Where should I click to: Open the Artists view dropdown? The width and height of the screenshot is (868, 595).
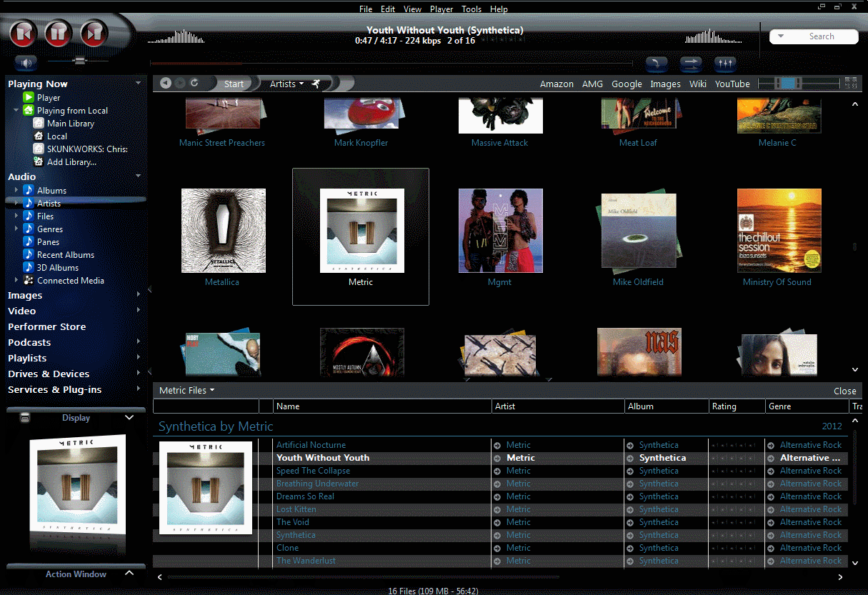tap(286, 84)
